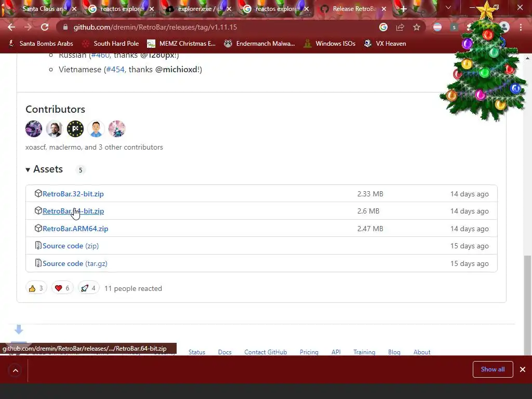Screen dimensions: 532x399
Task: Open the Chrome three-dot menu
Action: pos(521,27)
